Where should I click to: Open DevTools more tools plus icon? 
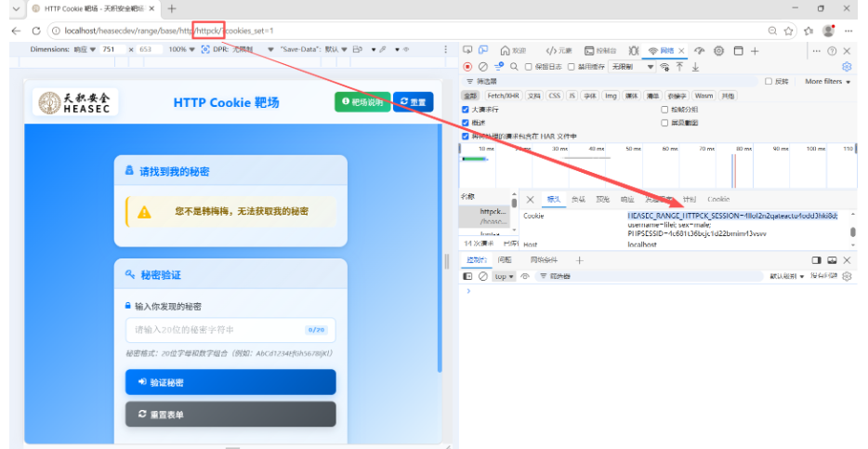[755, 50]
